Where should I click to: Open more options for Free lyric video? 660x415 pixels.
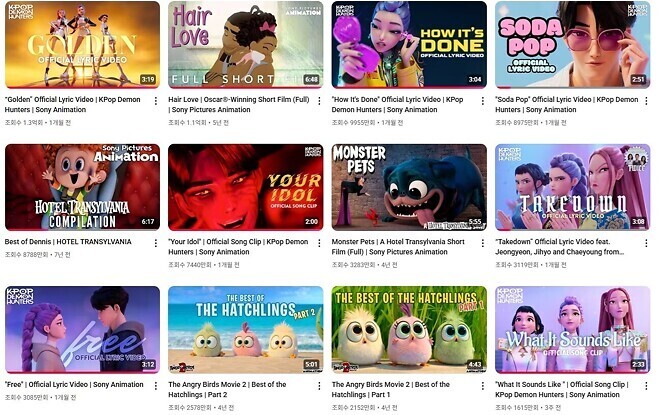[156, 386]
